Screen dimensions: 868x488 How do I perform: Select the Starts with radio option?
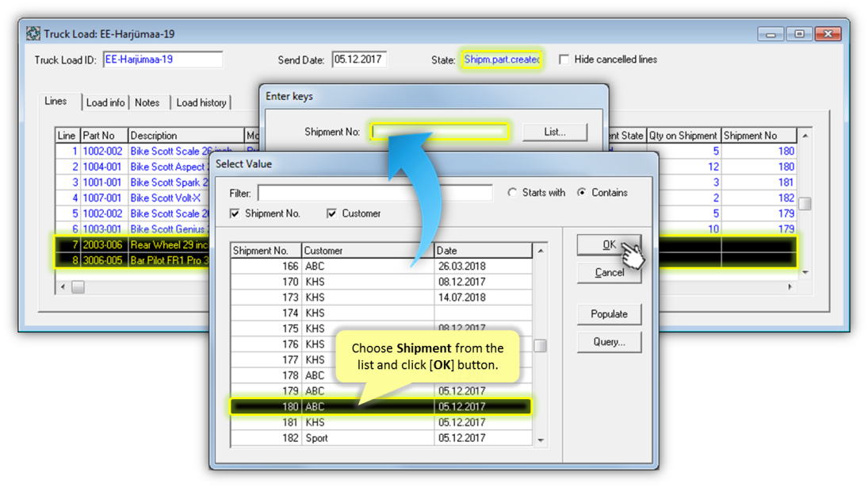pyautogui.click(x=513, y=192)
